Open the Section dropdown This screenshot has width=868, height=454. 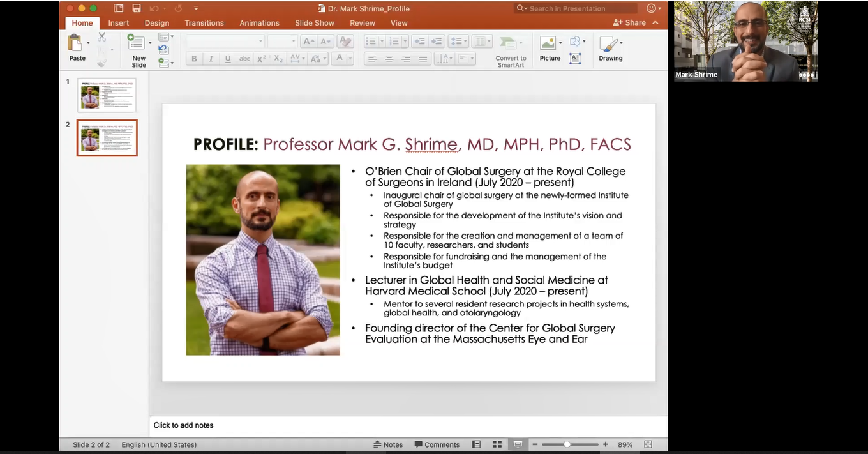coord(165,63)
